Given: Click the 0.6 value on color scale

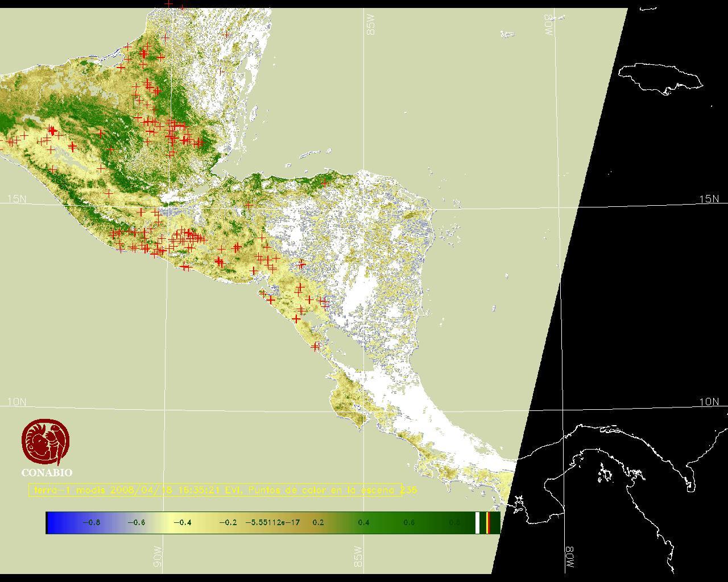Looking at the screenshot, I should 409,522.
